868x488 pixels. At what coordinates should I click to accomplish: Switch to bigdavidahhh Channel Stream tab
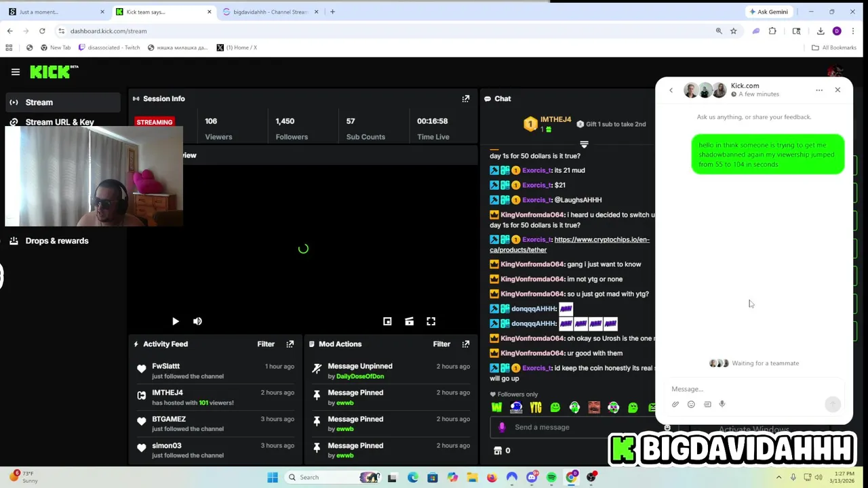click(270, 12)
